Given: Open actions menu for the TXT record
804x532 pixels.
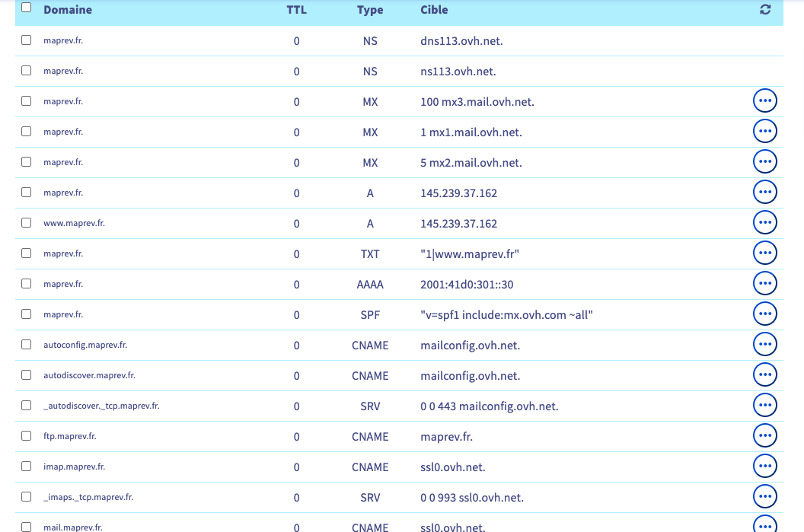Looking at the screenshot, I should (764, 253).
